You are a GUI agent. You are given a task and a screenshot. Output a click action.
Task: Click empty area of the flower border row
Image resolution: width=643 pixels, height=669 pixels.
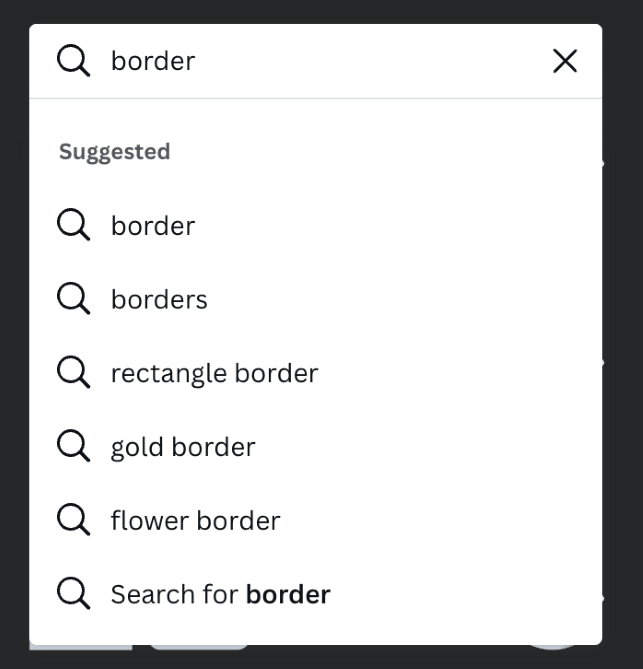click(439, 520)
